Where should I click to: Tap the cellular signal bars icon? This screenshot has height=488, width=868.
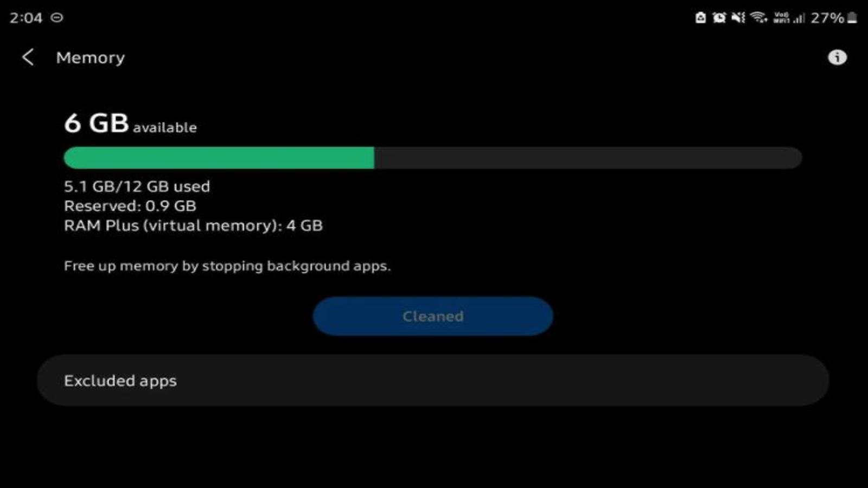799,18
